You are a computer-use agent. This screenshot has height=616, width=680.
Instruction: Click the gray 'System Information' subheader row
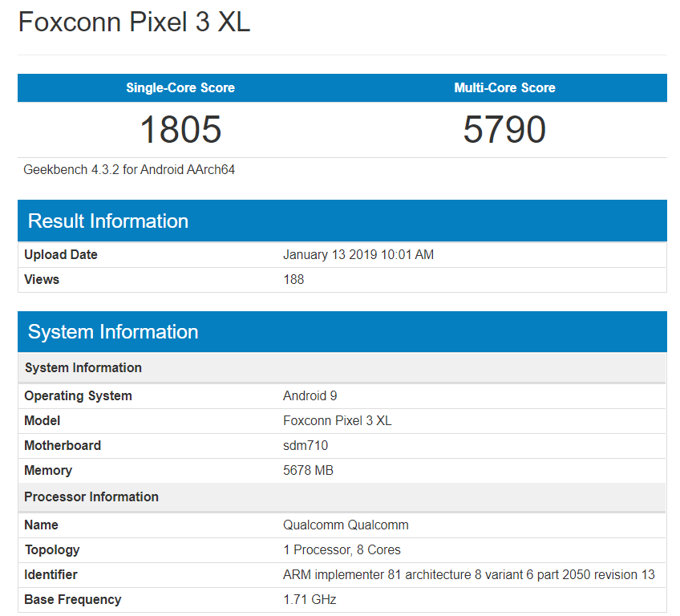click(342, 368)
